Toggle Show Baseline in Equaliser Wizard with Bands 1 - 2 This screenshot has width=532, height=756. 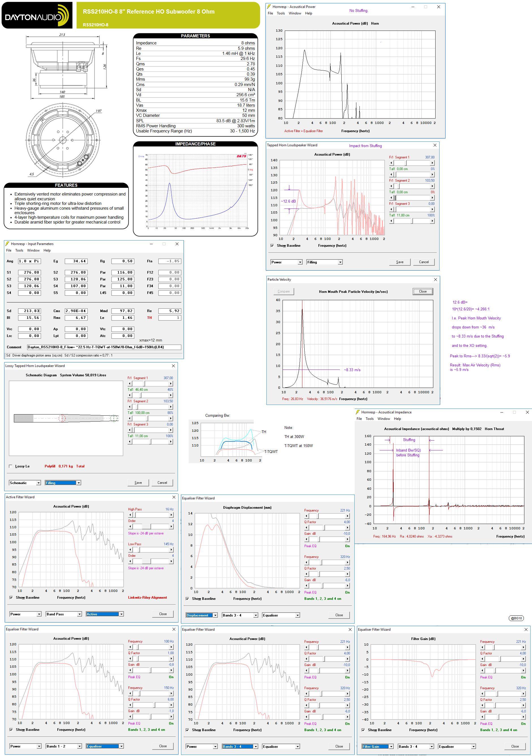coord(11,730)
